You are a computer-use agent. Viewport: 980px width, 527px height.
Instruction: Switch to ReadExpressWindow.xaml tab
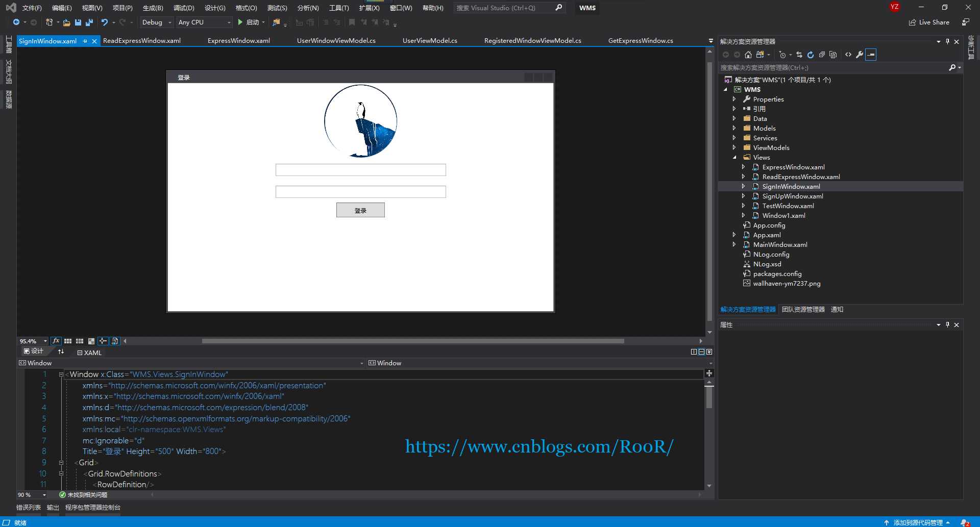pos(142,41)
